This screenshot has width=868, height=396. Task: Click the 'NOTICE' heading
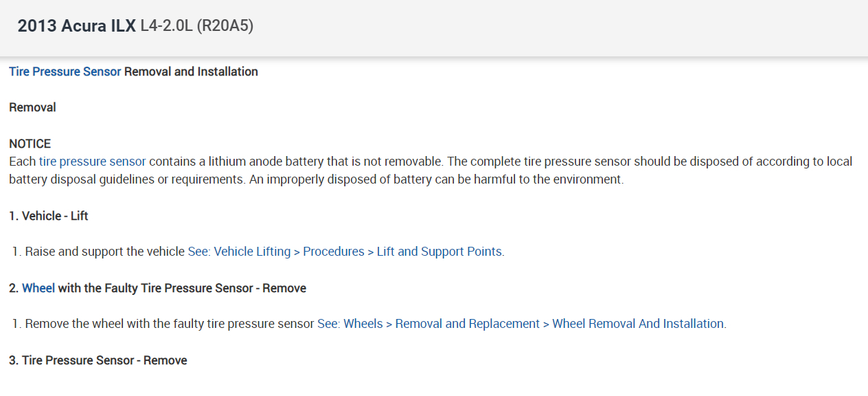click(x=30, y=144)
